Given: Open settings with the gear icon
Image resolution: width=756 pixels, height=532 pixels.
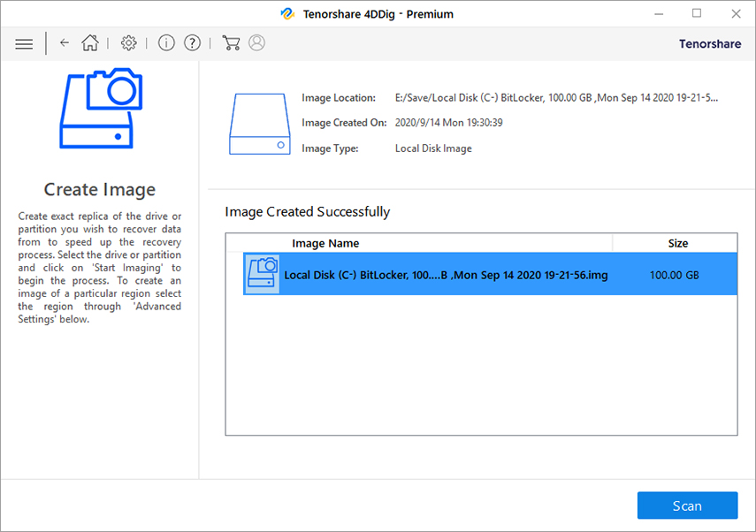Looking at the screenshot, I should pos(128,43).
